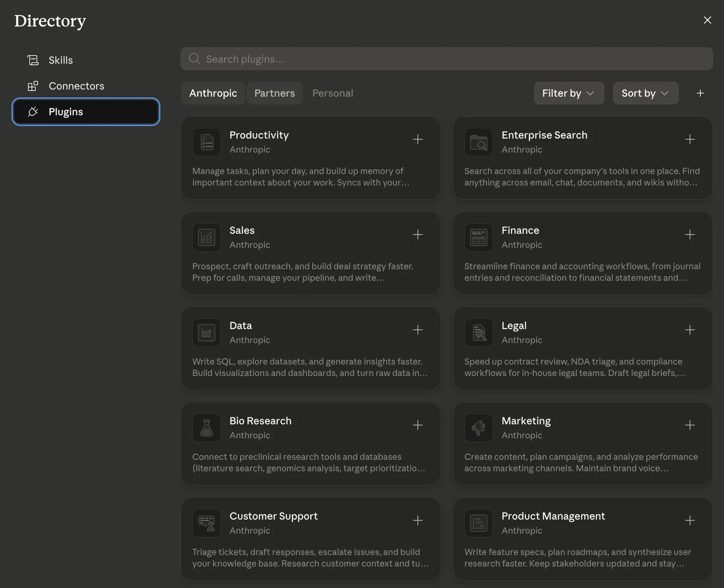Open Connectors in the sidebar
724x588 pixels.
click(x=86, y=86)
